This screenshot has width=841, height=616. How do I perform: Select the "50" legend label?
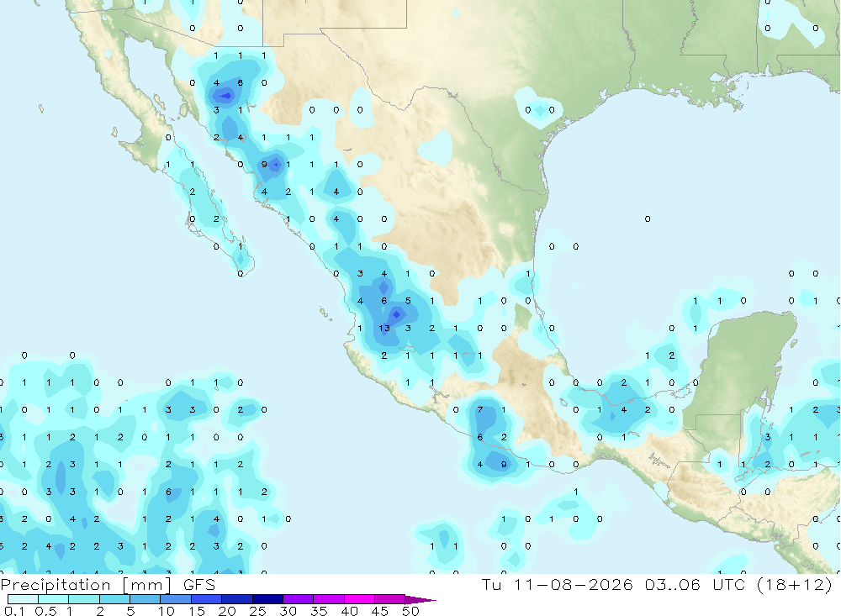click(410, 611)
